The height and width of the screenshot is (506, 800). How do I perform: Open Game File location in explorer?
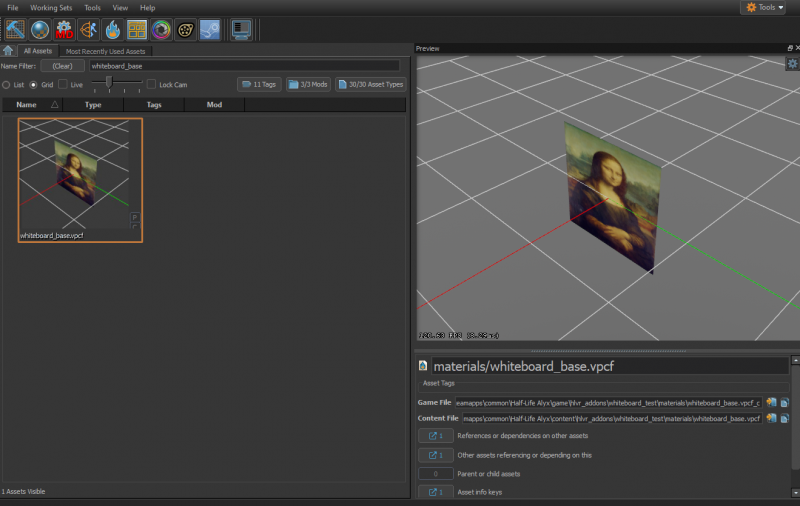pos(771,402)
